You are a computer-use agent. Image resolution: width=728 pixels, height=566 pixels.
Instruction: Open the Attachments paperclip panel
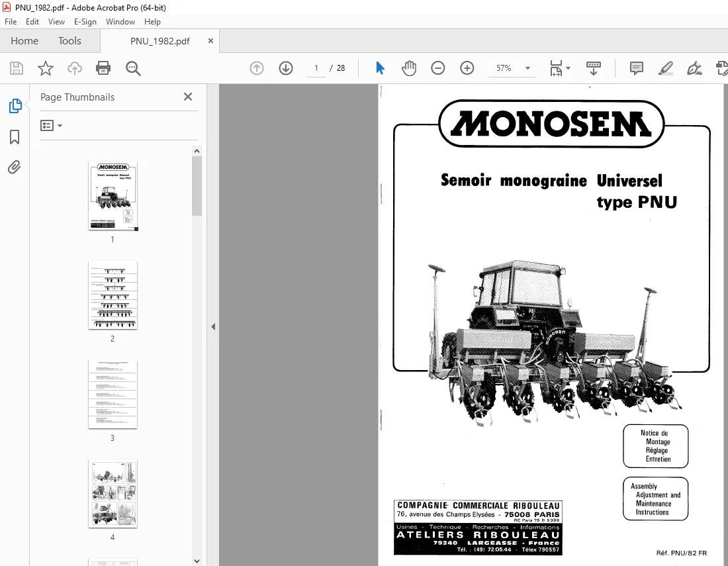(x=15, y=167)
